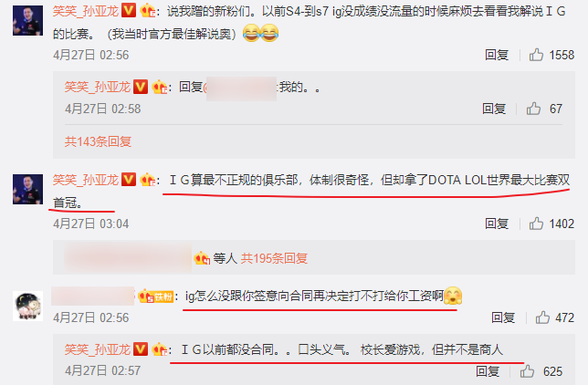Reply to the 02:56 comment with 1558 likes
The image size is (588, 385).
coord(497,55)
